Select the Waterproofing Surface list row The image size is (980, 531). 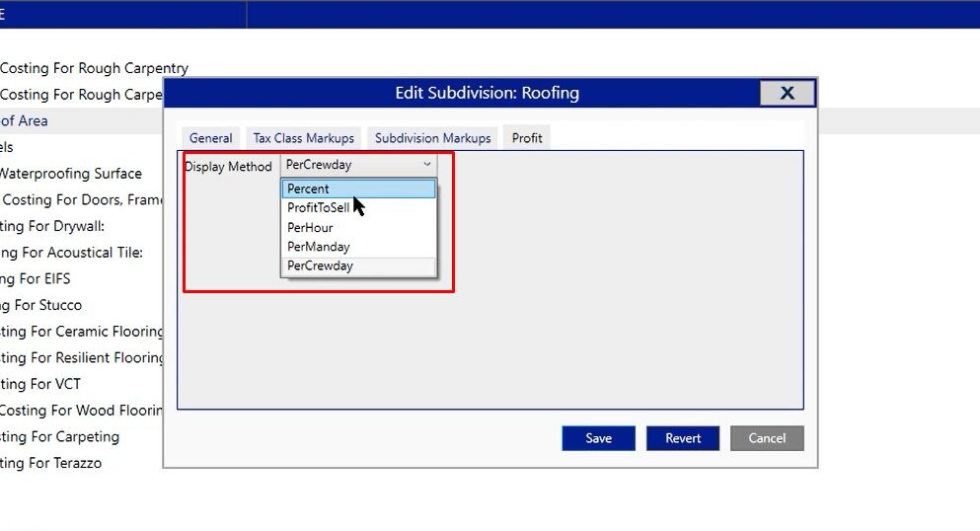pyautogui.click(x=71, y=174)
